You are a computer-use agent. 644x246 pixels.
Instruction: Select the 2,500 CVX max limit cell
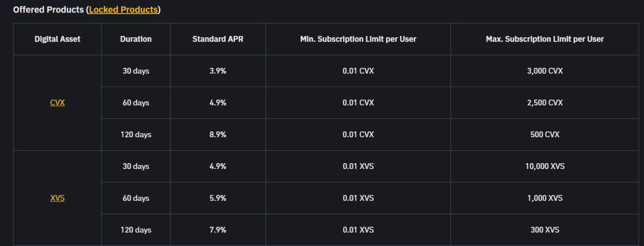(x=545, y=103)
